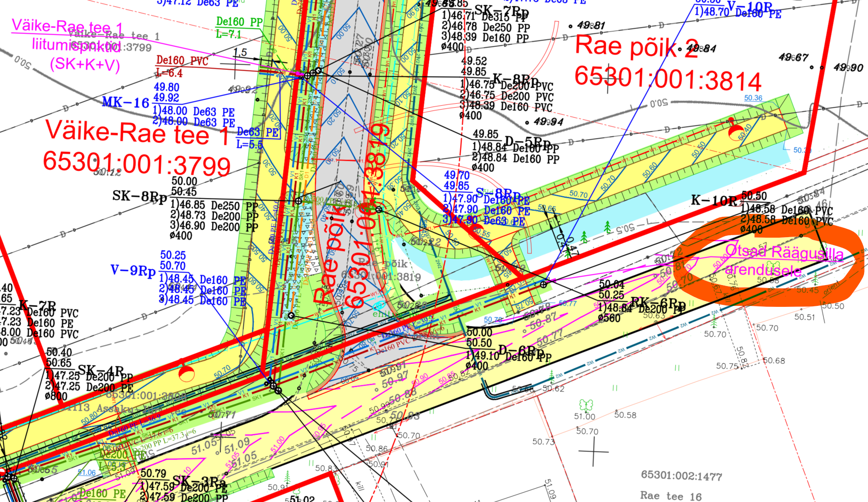Click the 'Rae tee 16' address label

tap(671, 496)
